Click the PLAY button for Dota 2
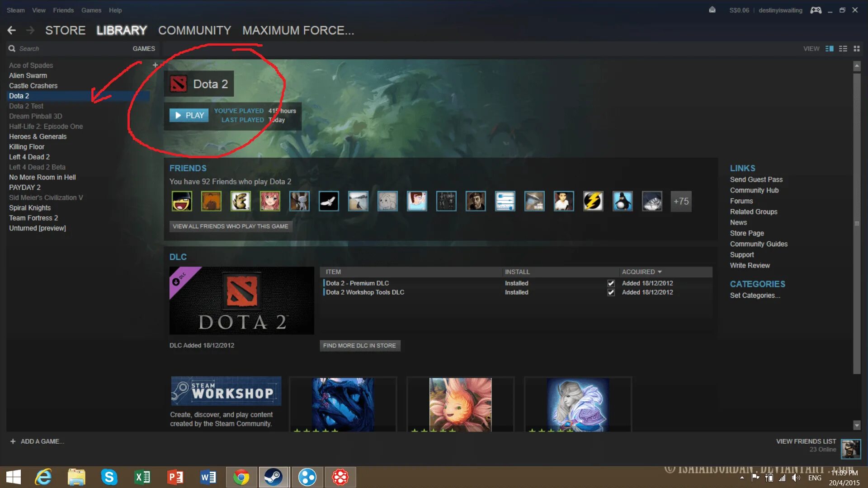 [189, 115]
